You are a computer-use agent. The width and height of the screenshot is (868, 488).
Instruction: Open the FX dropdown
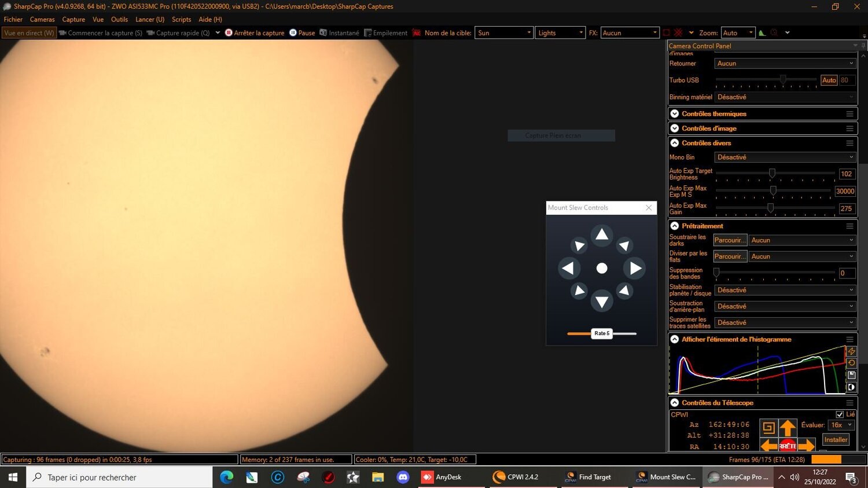click(630, 33)
